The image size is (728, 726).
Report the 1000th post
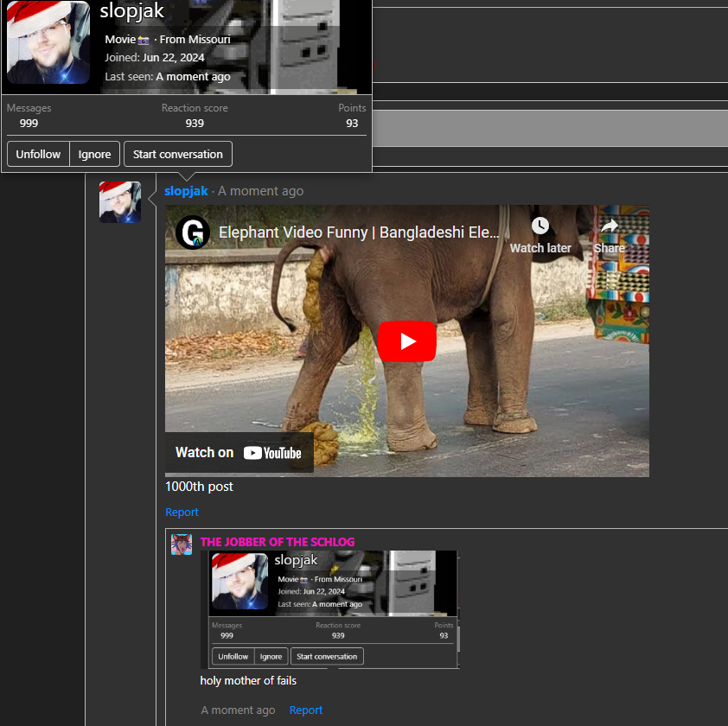pos(182,512)
